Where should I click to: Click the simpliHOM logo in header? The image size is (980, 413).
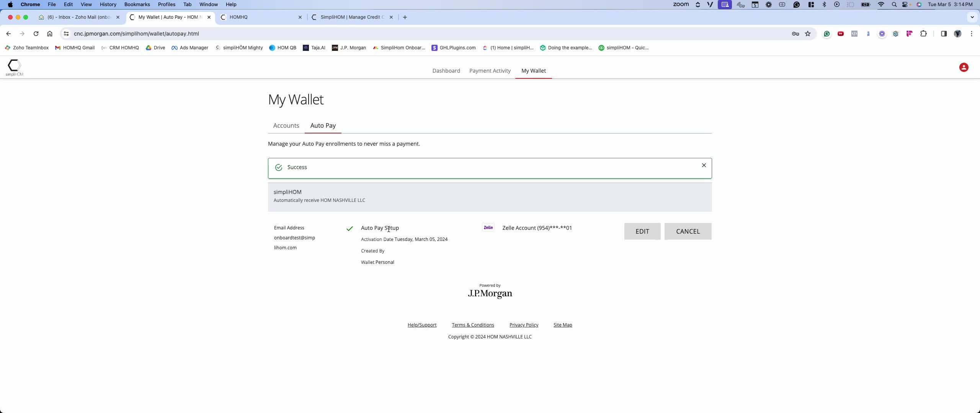(x=14, y=68)
